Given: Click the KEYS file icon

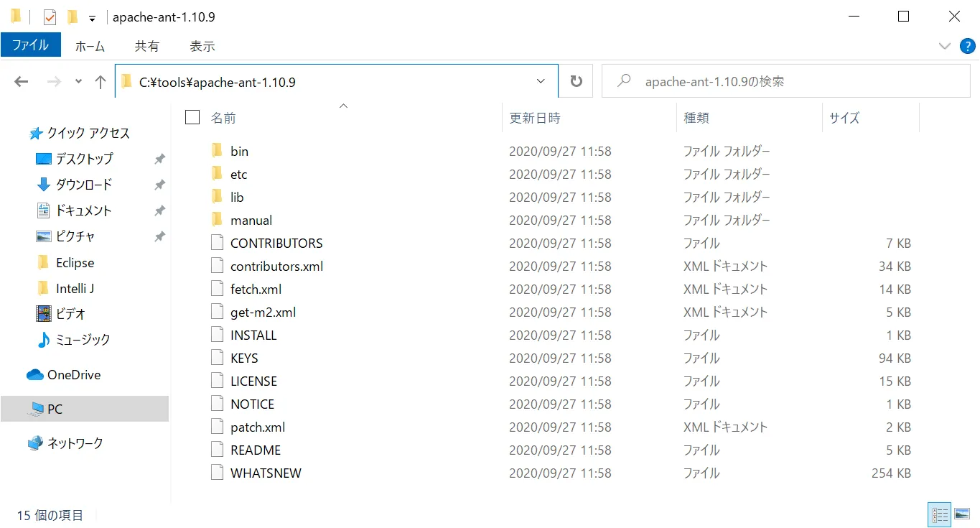Looking at the screenshot, I should click(x=218, y=358).
